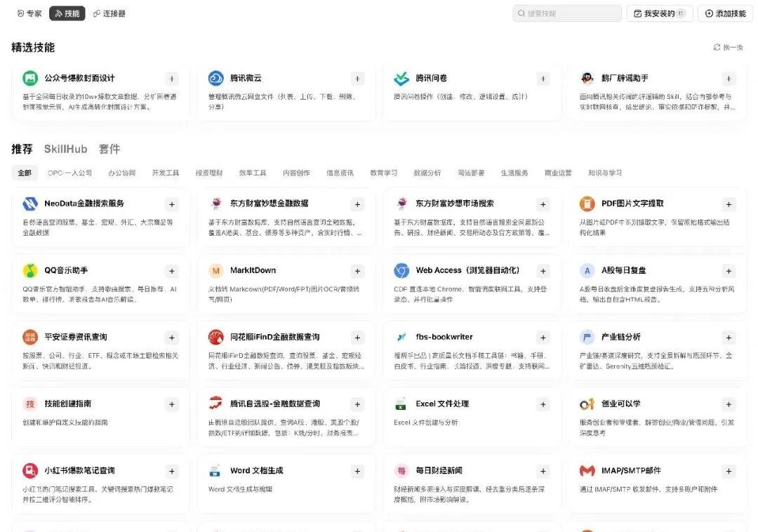758x532 pixels.
Task: Add Web Access browser automation skill
Action: (x=543, y=271)
